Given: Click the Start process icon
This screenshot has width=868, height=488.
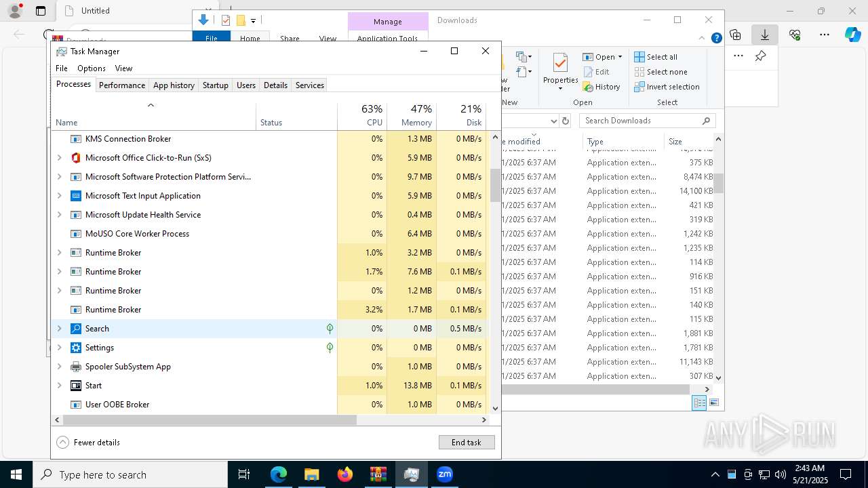Looking at the screenshot, I should pyautogui.click(x=76, y=386).
